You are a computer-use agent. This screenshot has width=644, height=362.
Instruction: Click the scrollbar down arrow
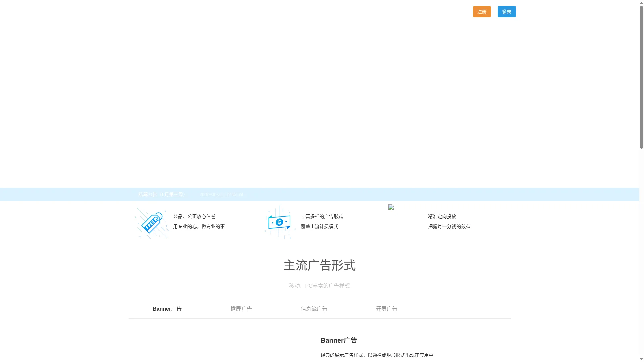coord(641,359)
